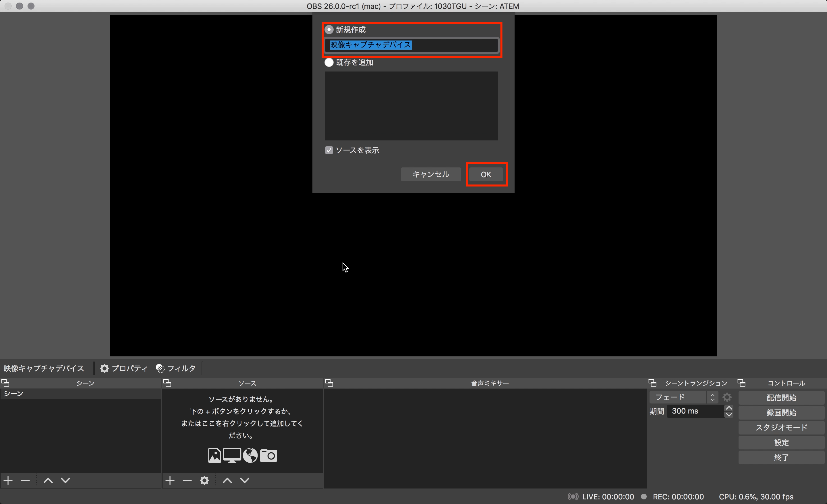This screenshot has height=504, width=827.
Task: Increase transition duration with up stepper
Action: (729, 408)
